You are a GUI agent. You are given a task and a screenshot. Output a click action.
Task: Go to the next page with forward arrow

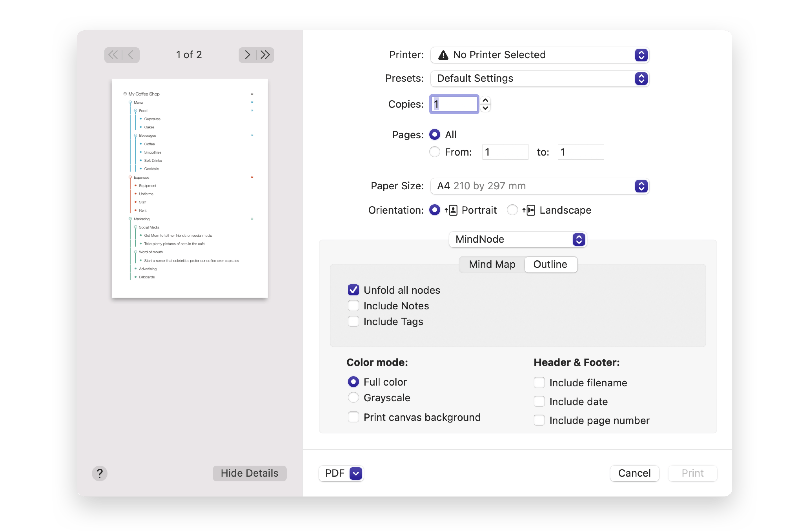(x=247, y=55)
